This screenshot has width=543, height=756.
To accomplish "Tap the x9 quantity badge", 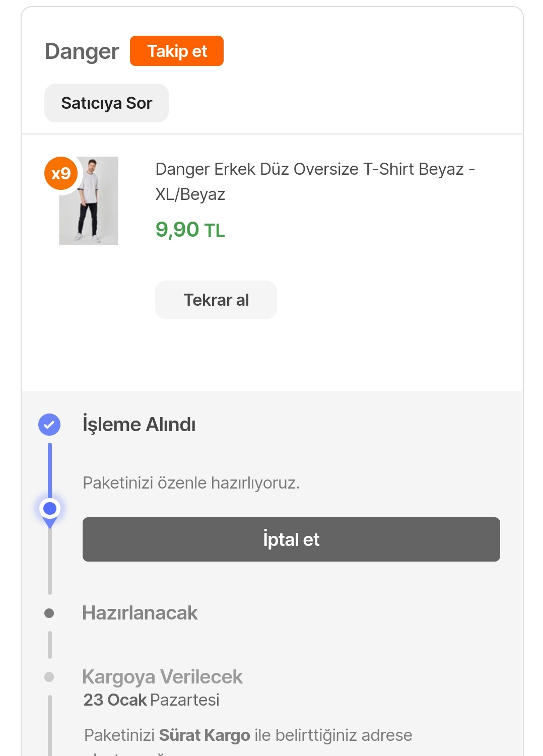I will click(x=61, y=174).
